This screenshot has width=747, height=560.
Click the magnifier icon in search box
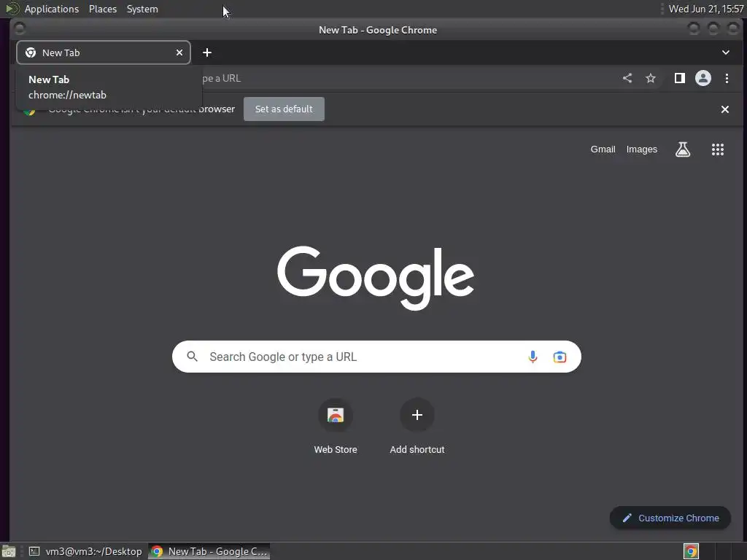click(x=192, y=356)
